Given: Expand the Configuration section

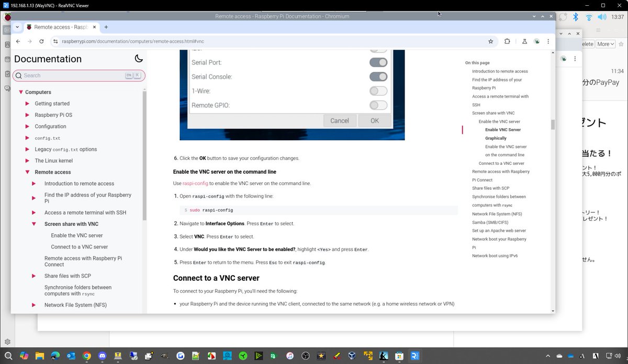Looking at the screenshot, I should [x=27, y=127].
